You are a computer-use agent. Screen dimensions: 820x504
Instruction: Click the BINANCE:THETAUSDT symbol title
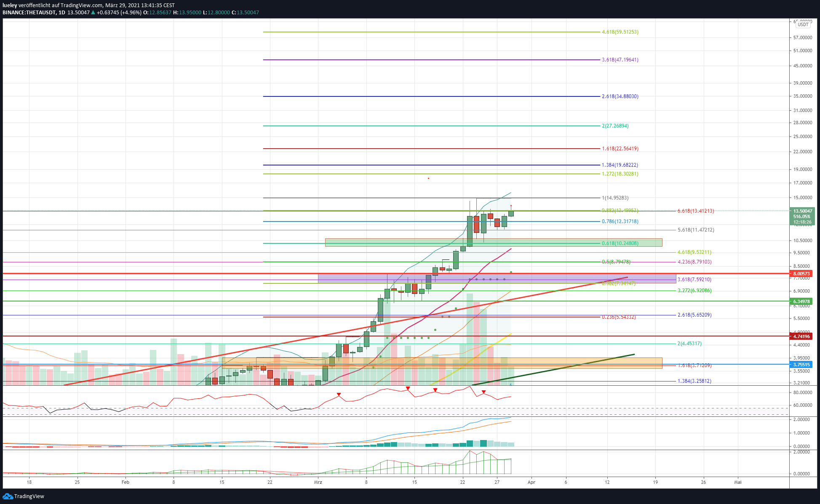point(29,13)
